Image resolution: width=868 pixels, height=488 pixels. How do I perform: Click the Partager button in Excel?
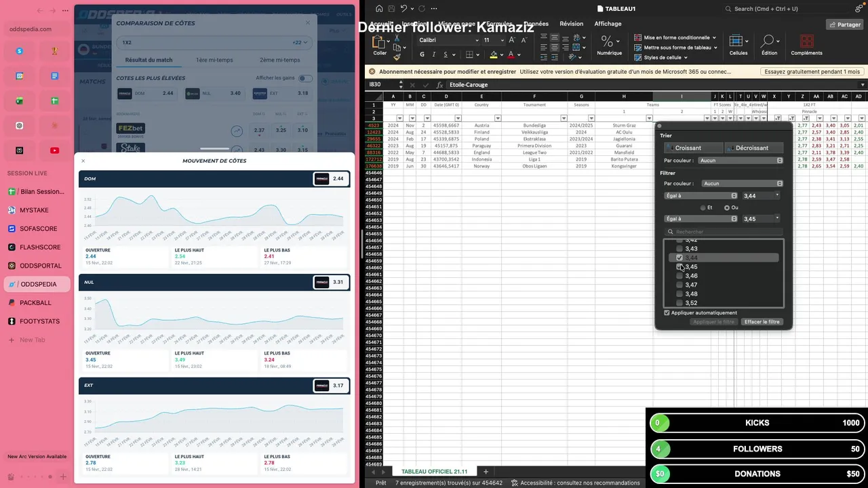[x=844, y=24]
